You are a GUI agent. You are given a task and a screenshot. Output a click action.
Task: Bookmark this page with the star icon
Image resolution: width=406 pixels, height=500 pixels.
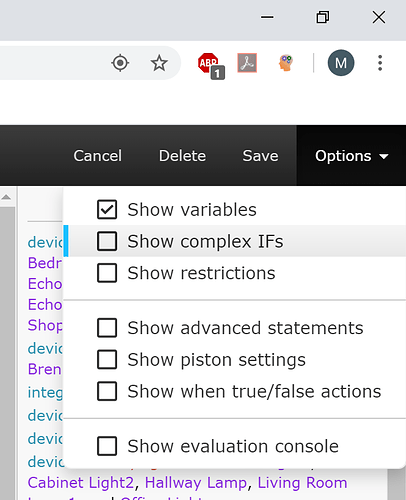[159, 63]
